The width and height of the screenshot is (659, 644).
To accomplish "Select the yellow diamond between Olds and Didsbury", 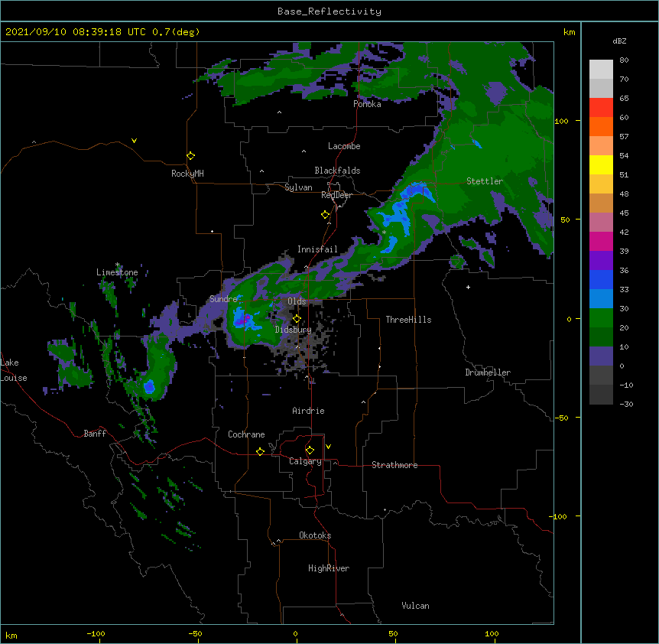I will click(297, 318).
